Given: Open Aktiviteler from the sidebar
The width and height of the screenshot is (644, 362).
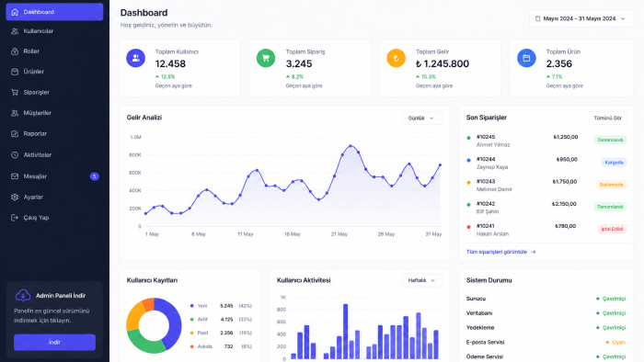Looking at the screenshot, I should click(54, 155).
